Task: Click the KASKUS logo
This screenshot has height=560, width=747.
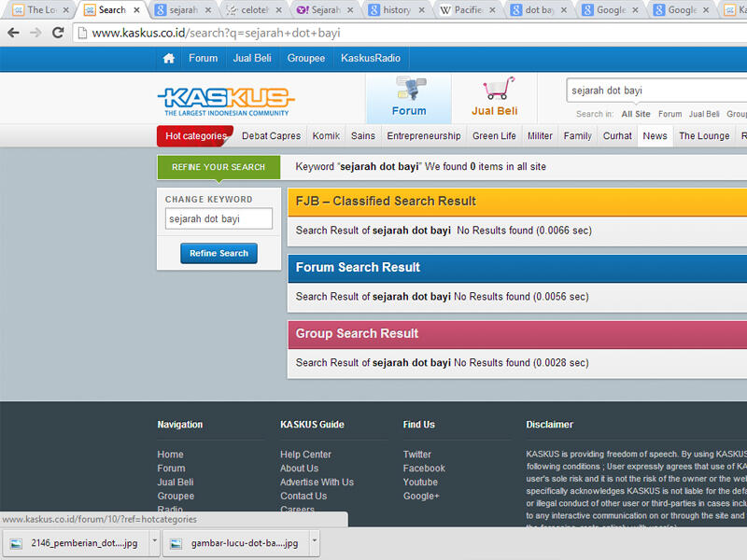Action: 226,101
